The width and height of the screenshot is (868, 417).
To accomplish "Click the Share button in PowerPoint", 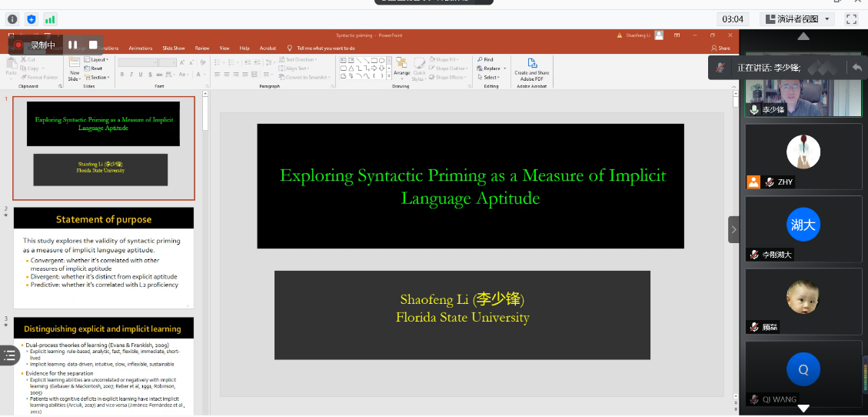I will [x=720, y=48].
